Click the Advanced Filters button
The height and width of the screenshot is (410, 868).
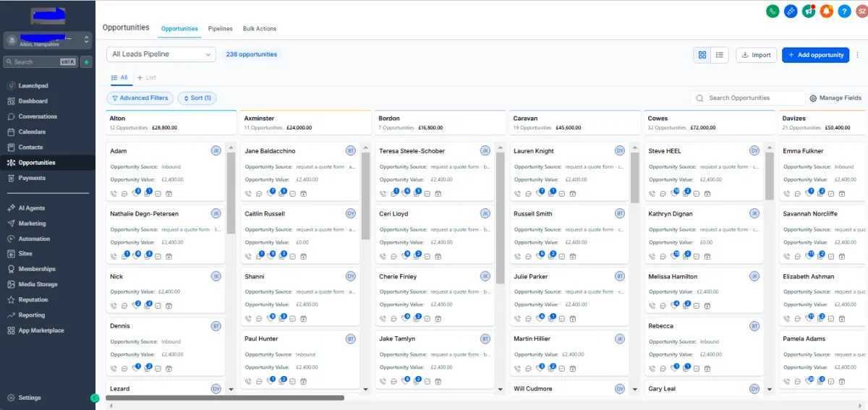pos(140,98)
